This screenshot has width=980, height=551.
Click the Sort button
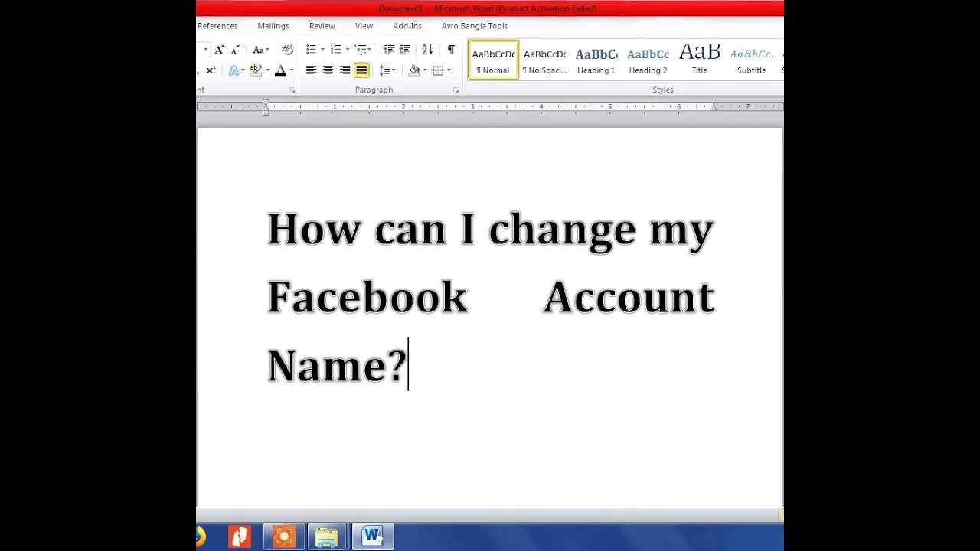click(427, 50)
